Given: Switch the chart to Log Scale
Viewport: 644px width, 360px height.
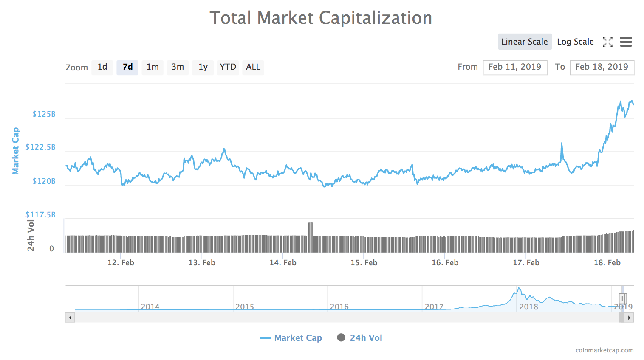Looking at the screenshot, I should click(576, 42).
